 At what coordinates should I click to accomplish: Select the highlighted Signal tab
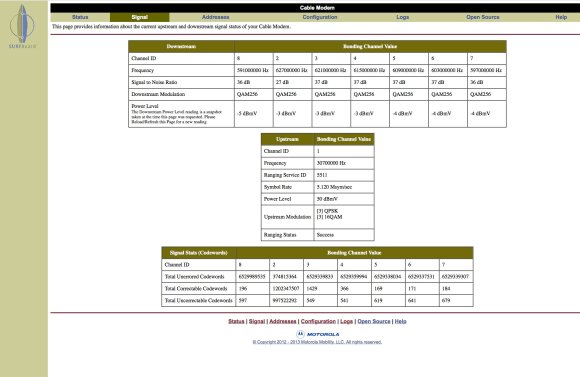pyautogui.click(x=139, y=17)
